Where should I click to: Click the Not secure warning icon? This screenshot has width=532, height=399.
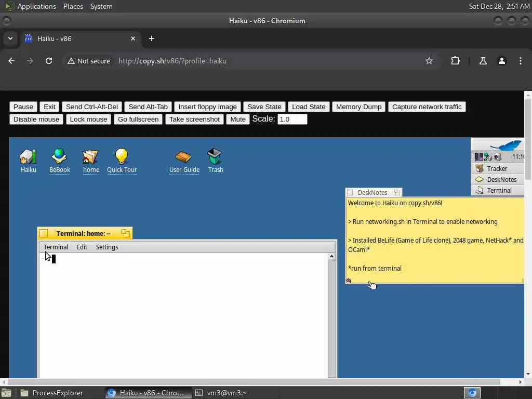coord(71,61)
